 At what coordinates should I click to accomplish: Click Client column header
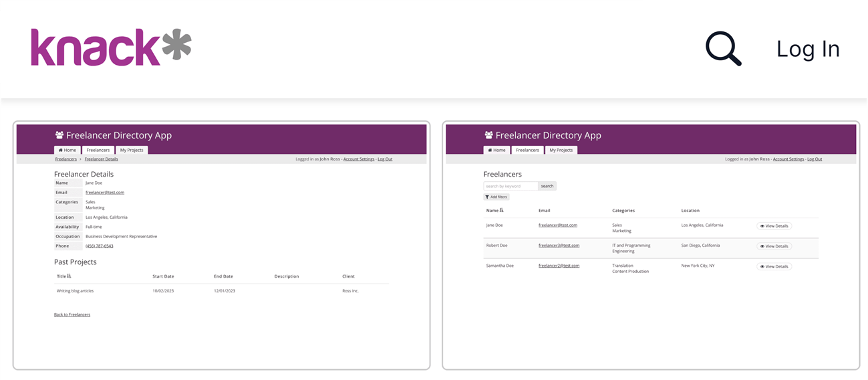click(x=349, y=276)
